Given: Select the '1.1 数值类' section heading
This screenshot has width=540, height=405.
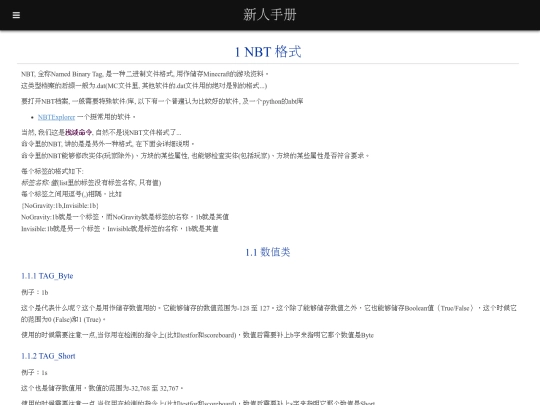Looking at the screenshot, I should pyautogui.click(x=268, y=252).
